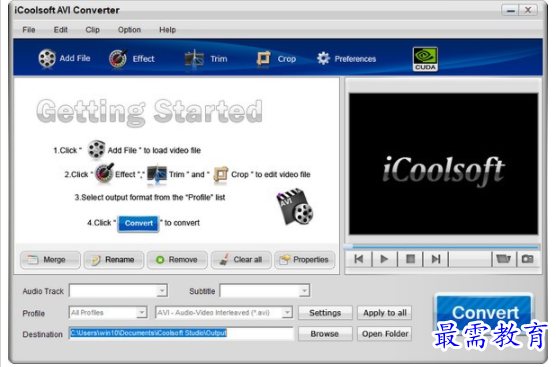The width and height of the screenshot is (556, 367).
Task: Open the snapshot folder icon
Action: [x=504, y=259]
